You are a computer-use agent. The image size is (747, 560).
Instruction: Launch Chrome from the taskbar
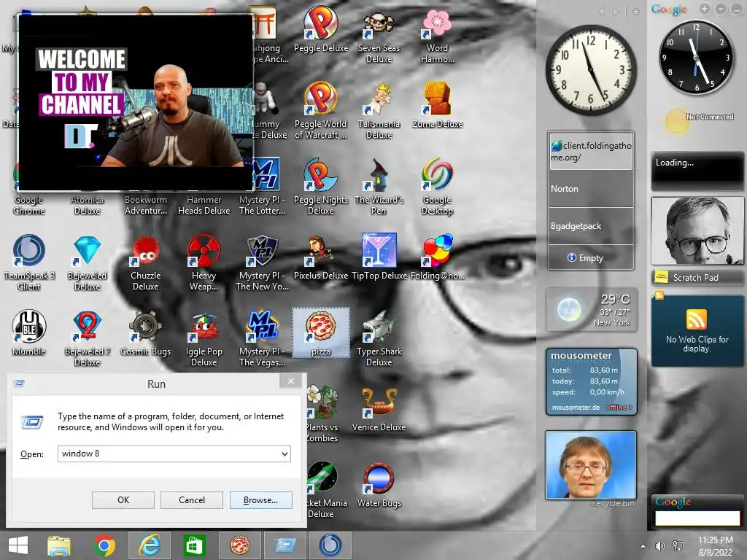click(104, 545)
